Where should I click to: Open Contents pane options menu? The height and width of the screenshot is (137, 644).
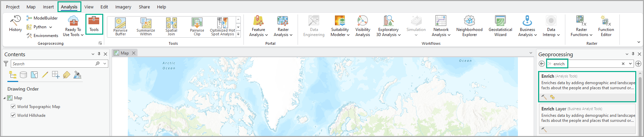tap(93, 54)
